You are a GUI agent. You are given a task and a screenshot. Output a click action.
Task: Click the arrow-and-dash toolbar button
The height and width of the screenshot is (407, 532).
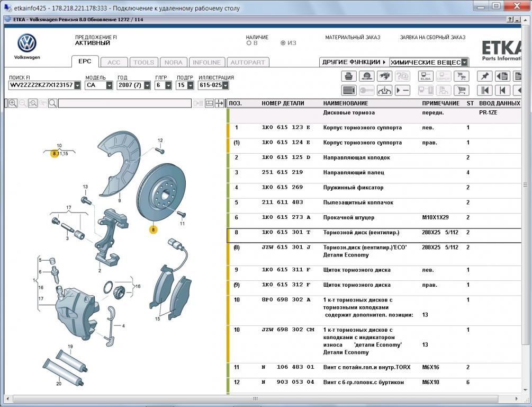[x=402, y=91]
